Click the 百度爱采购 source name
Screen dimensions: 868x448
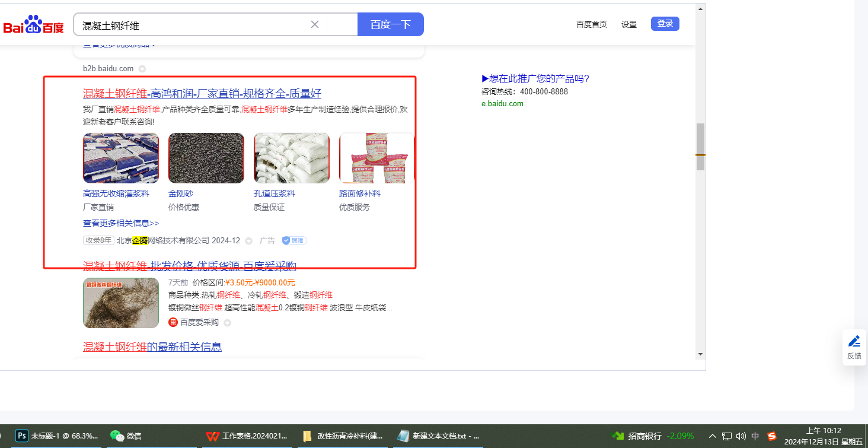click(x=199, y=322)
